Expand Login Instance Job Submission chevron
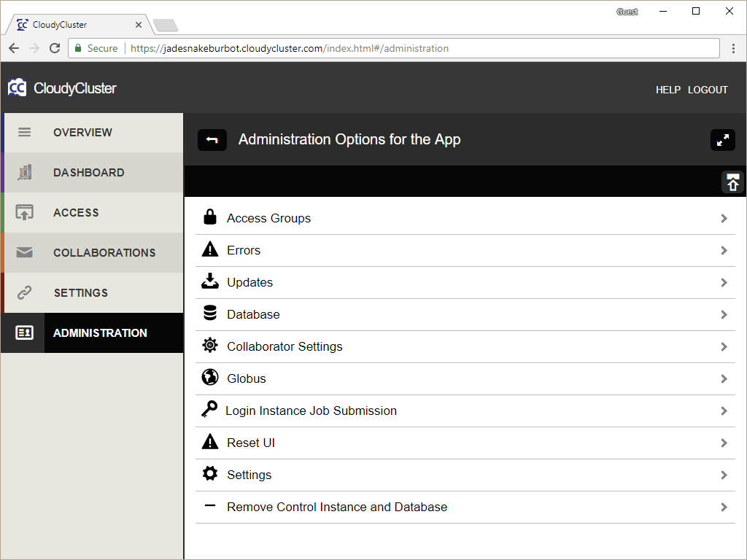Image resolution: width=747 pixels, height=560 pixels. click(x=724, y=411)
